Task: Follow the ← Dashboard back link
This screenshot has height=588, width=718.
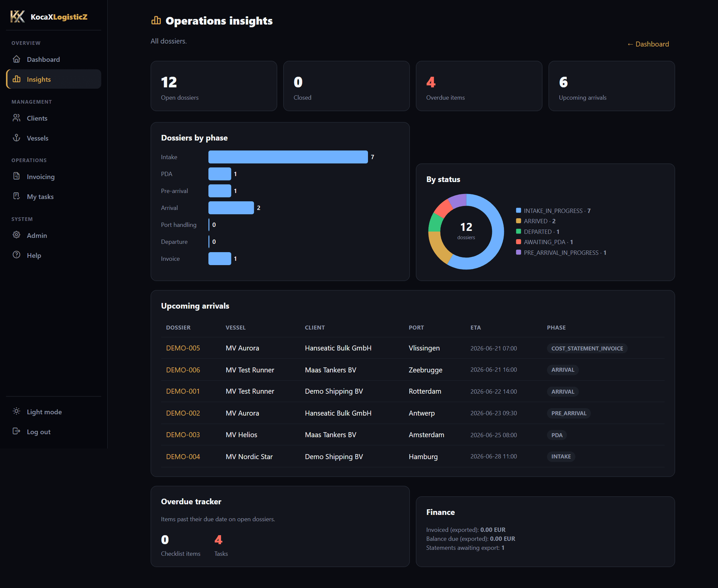Action: [x=648, y=44]
